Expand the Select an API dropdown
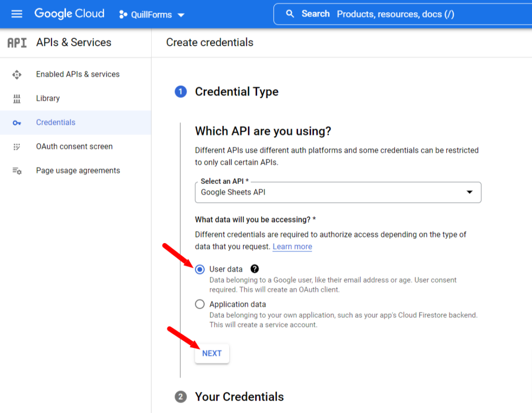532x413 pixels. point(338,192)
